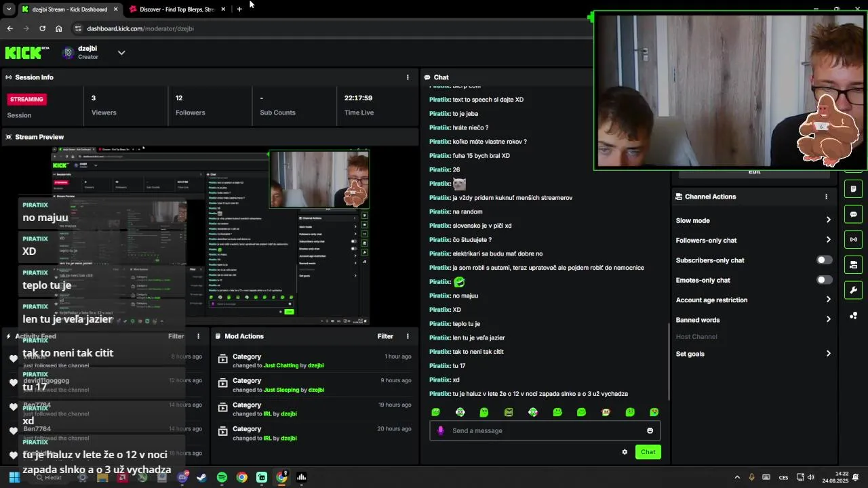Click the document icon in right sidebar
Viewport: 868px width, 488px height.
pos(853,188)
